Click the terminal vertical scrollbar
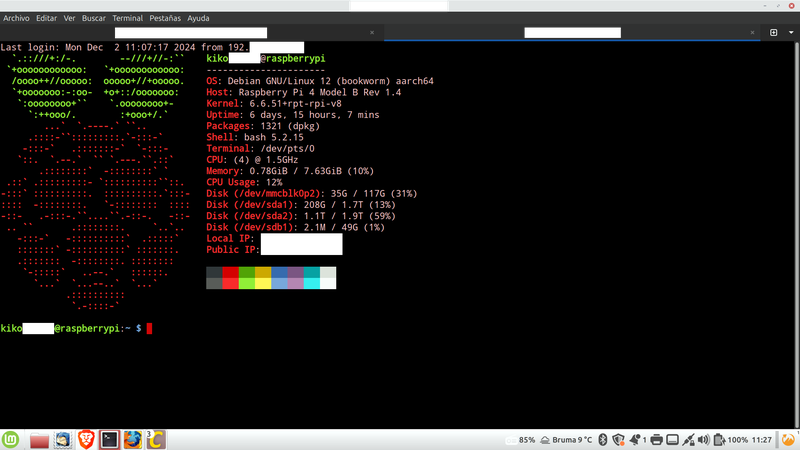 (x=797, y=235)
